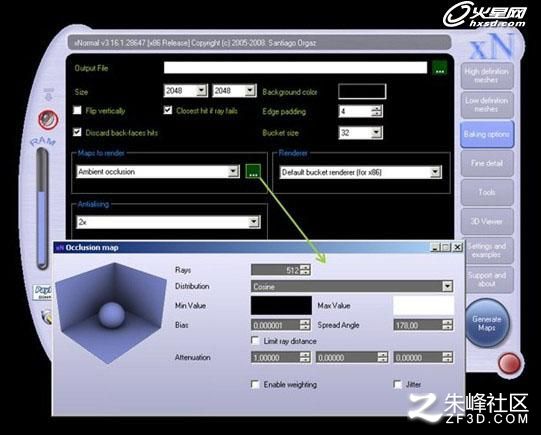Viewport: 541px width, 435px height.
Task: Open ambient occlusion options green button
Action: (253, 171)
